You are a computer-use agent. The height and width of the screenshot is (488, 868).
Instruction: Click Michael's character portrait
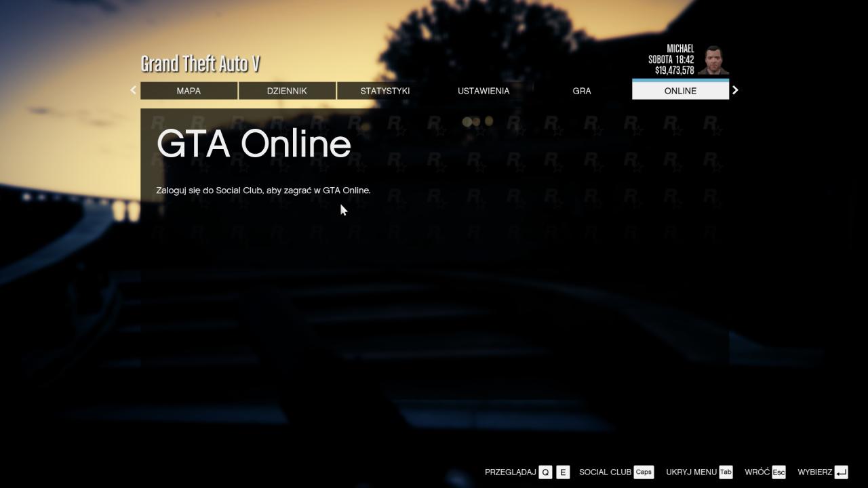713,60
